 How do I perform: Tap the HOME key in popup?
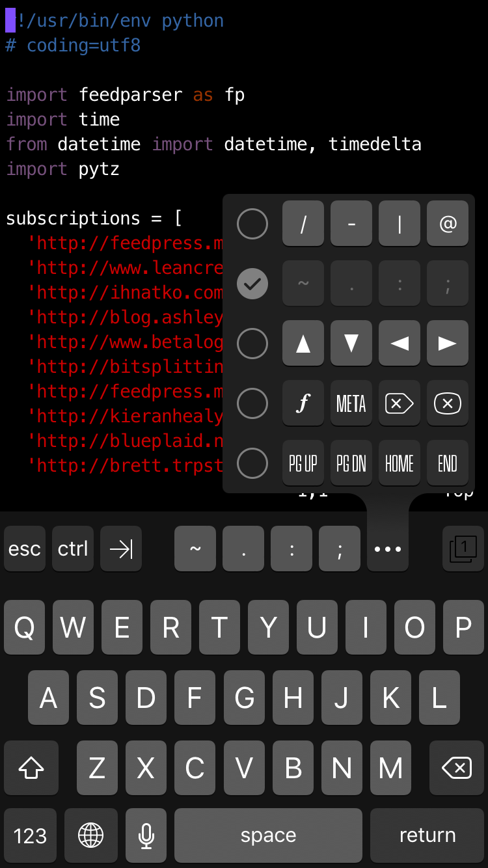coord(400,463)
